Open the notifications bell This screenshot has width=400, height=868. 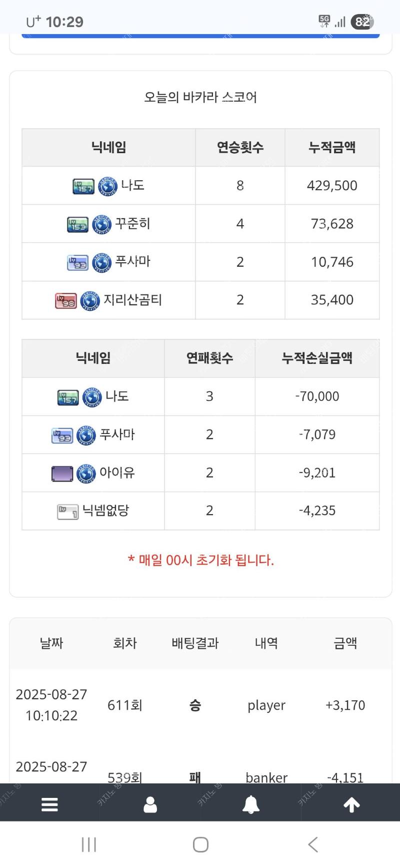click(250, 805)
